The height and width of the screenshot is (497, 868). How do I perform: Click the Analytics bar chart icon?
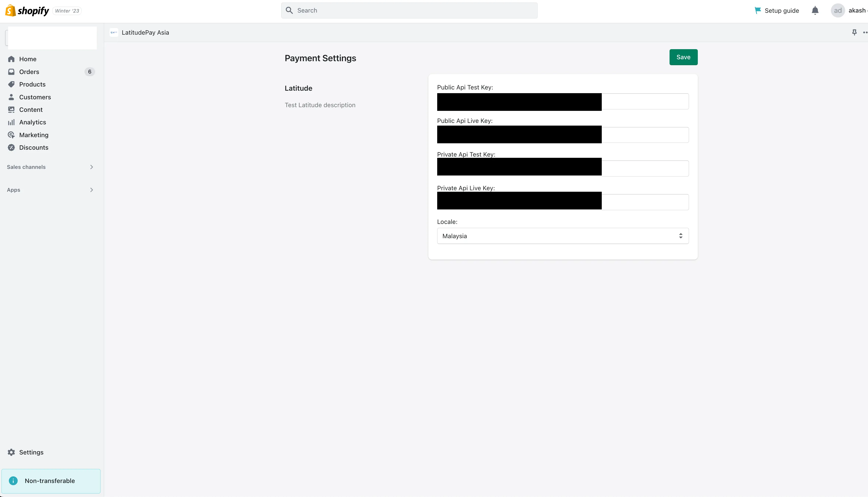point(11,122)
